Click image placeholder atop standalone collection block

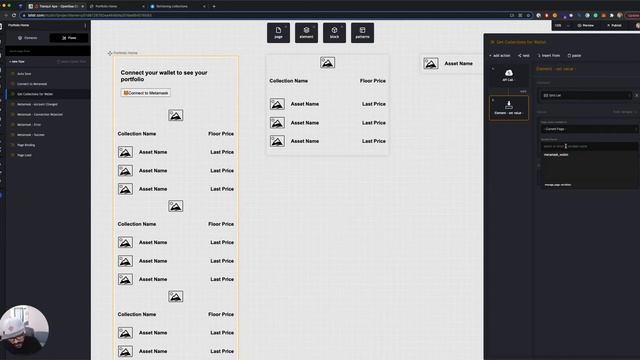click(x=327, y=62)
